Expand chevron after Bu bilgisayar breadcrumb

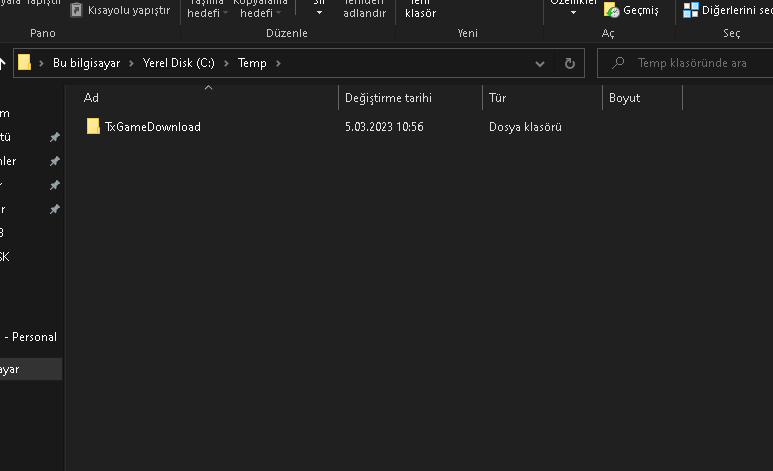coord(131,63)
